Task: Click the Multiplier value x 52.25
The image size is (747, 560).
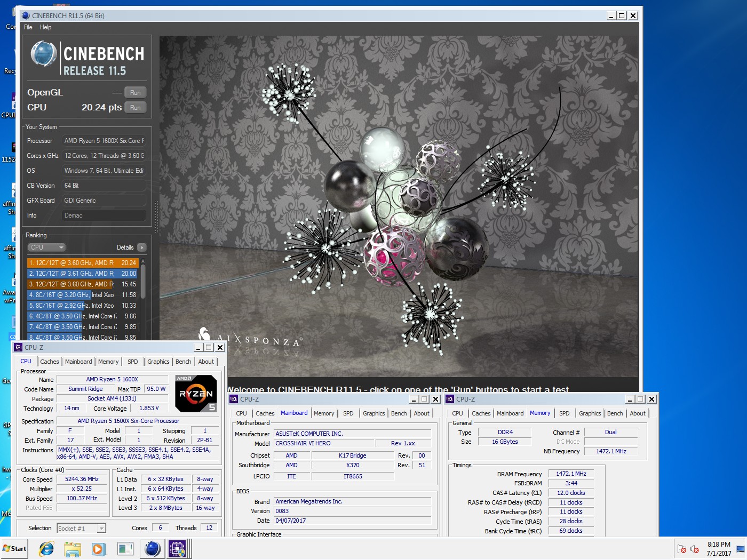Action: tap(82, 489)
